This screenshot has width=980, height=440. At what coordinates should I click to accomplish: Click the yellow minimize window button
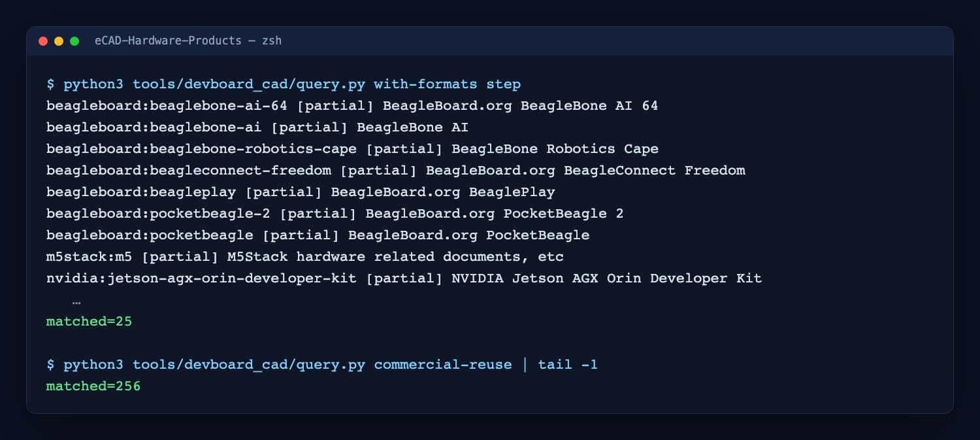pos(59,41)
